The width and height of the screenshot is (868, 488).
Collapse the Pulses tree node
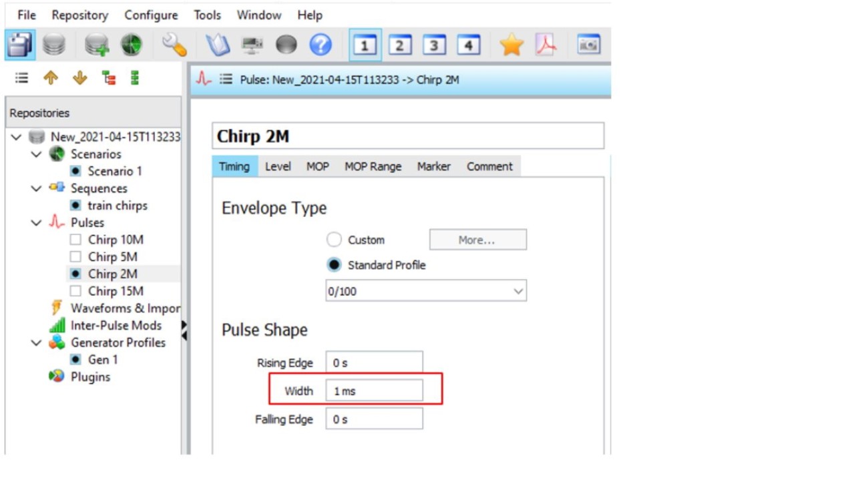[x=37, y=223]
